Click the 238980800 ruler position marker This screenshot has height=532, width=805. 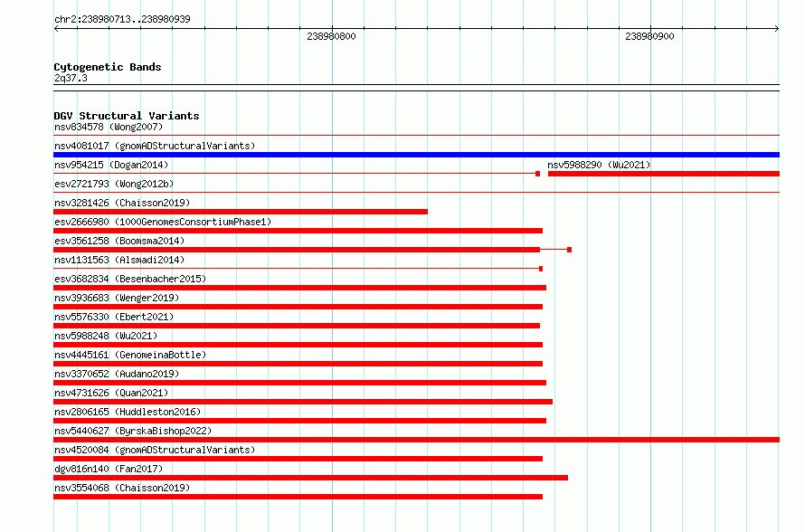click(x=331, y=36)
